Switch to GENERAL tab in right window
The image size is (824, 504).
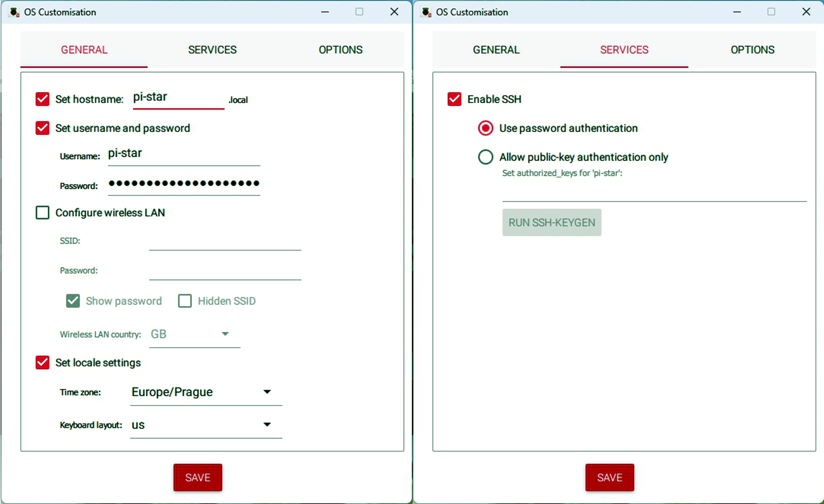point(496,50)
